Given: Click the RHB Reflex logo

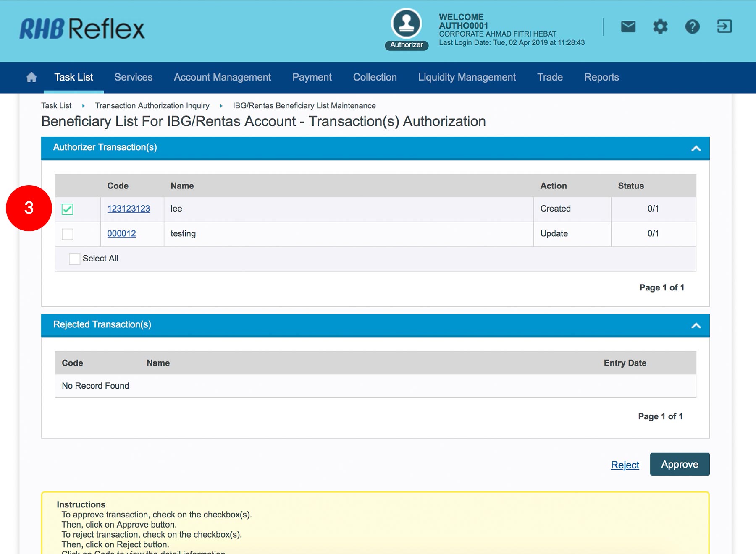Looking at the screenshot, I should click(82, 29).
